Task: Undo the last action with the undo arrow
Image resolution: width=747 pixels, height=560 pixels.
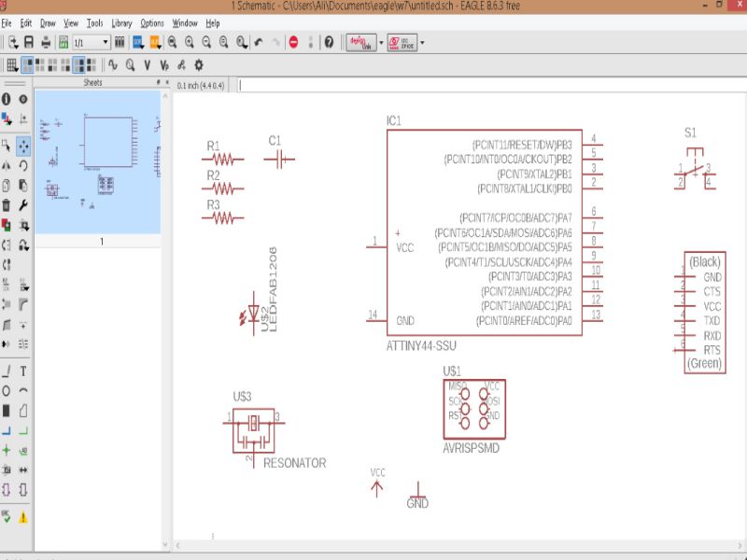Action: tap(259, 42)
